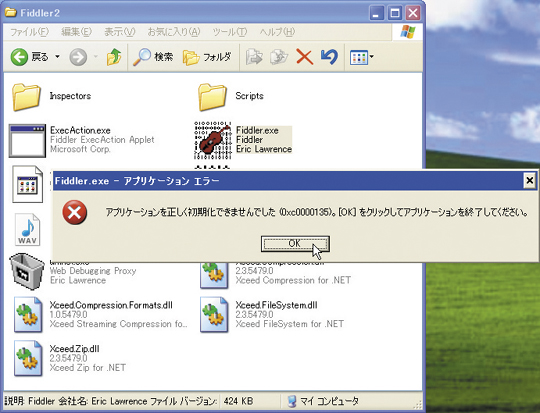
Task: Click the 424 KB status bar entry
Action: click(238, 401)
